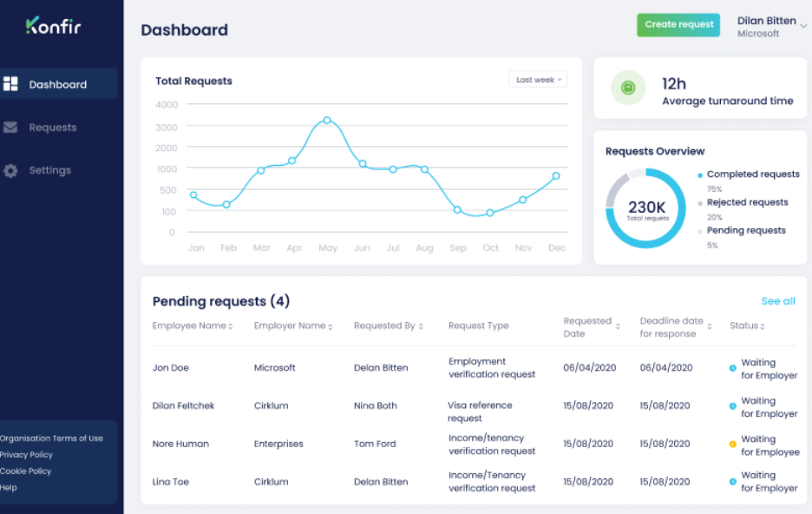Click the green clock turnaround icon

(628, 88)
